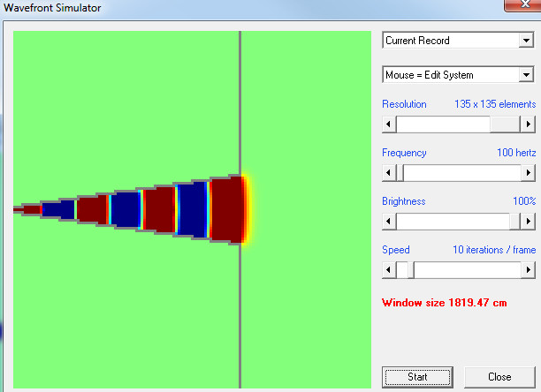The height and width of the screenshot is (392, 541).
Task: Close the Wavefront Simulator window
Action: pos(523,4)
